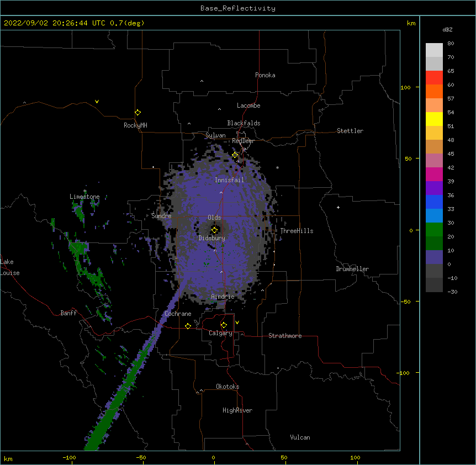This screenshot has width=476, height=465.
Task: Click the radar site diamond between Olds and Didsbury
Action: click(x=214, y=230)
